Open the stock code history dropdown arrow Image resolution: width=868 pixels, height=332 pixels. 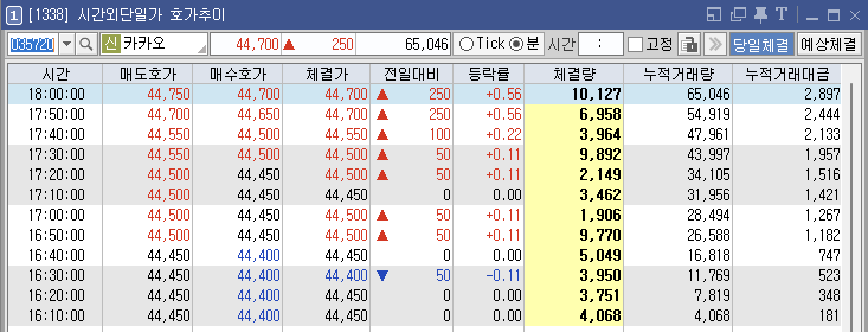pos(67,44)
